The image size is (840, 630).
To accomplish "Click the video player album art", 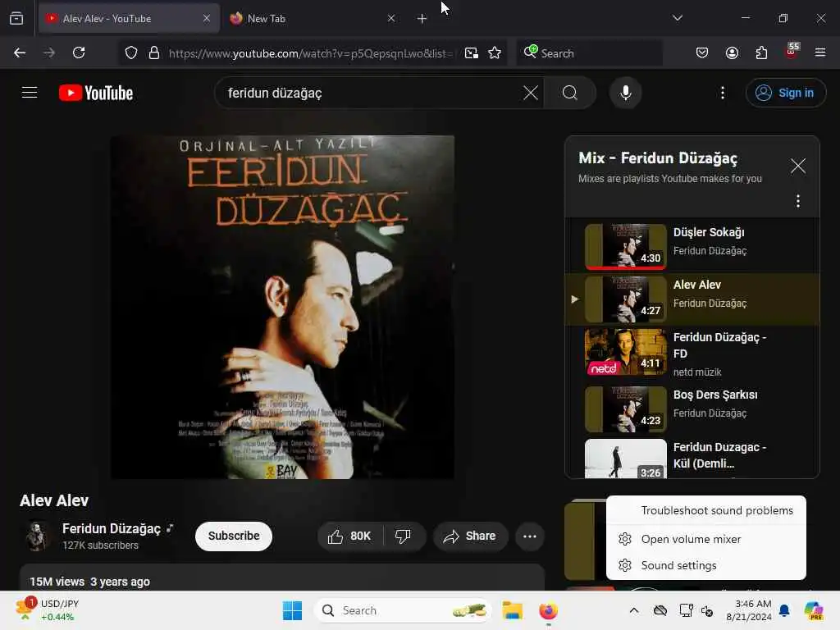I will point(282,307).
